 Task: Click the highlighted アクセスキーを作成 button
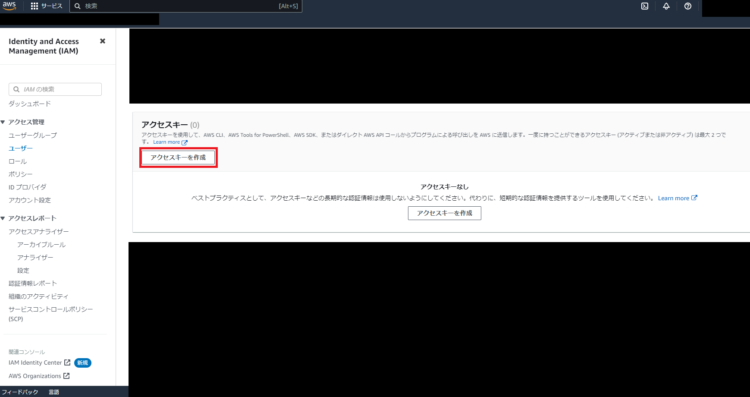pos(178,157)
